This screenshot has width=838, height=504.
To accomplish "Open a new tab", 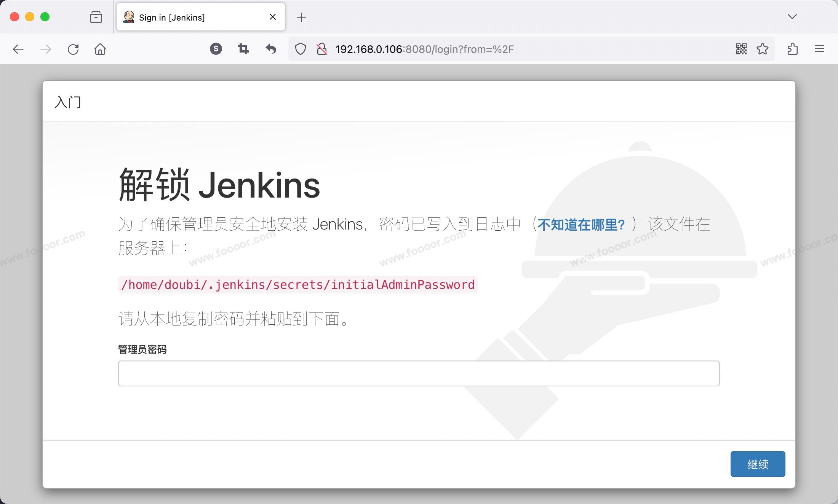I will [301, 17].
